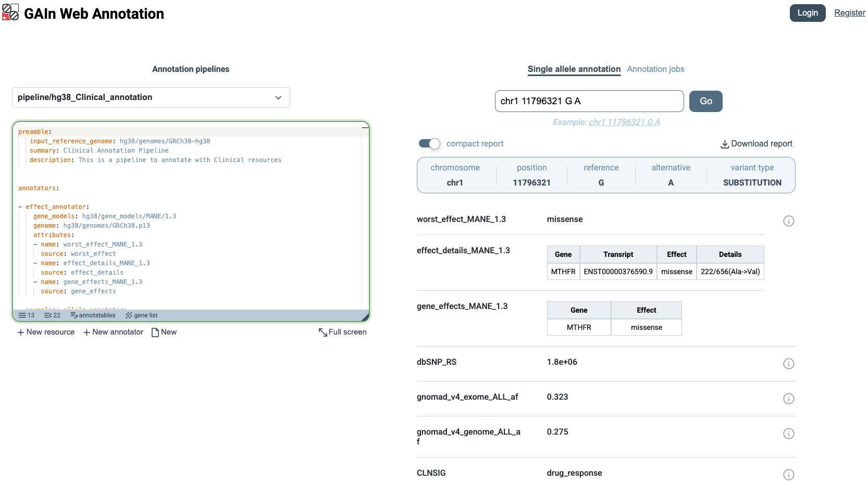Click the drug_response CLNSIG value

point(574,473)
